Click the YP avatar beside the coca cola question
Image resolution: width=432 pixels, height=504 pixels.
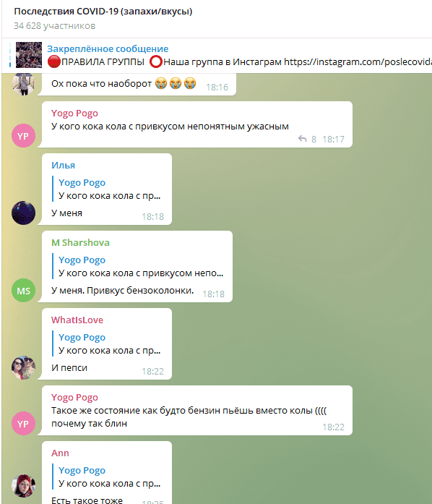[23, 136]
